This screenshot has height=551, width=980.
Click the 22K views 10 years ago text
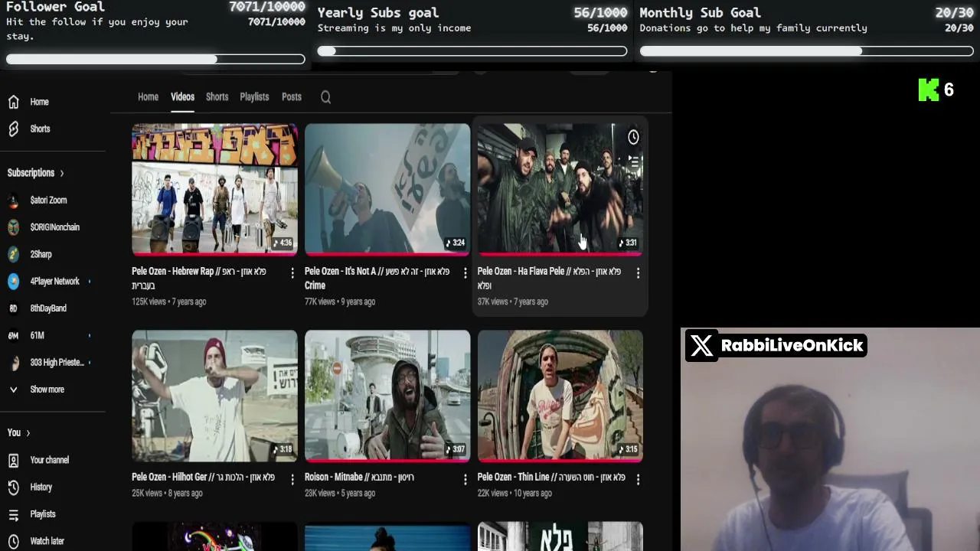(x=514, y=493)
